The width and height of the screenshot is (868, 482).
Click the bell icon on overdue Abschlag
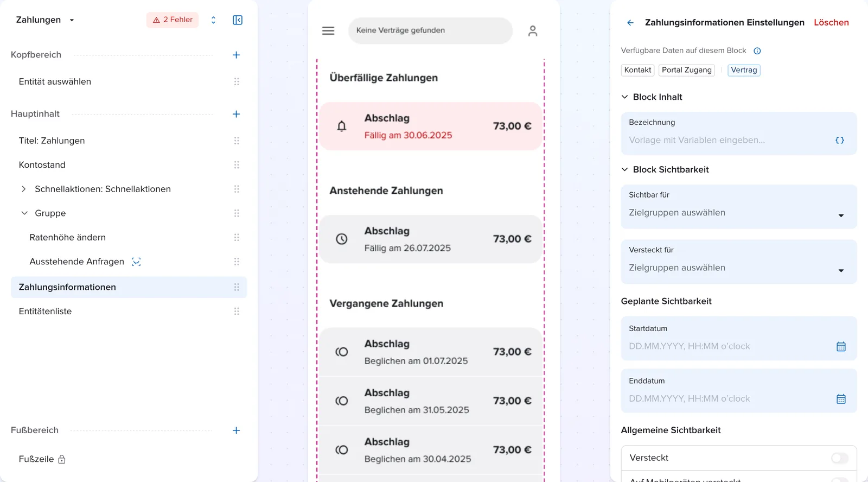(342, 126)
